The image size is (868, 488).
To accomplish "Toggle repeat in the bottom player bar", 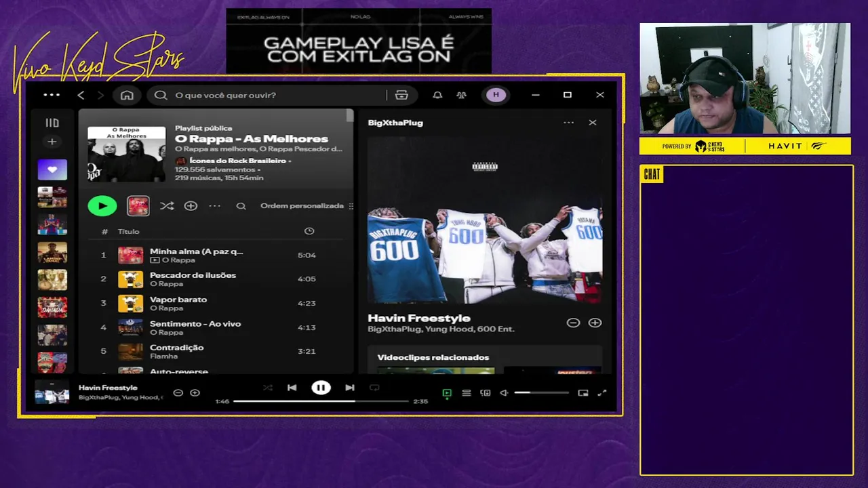I will (374, 388).
